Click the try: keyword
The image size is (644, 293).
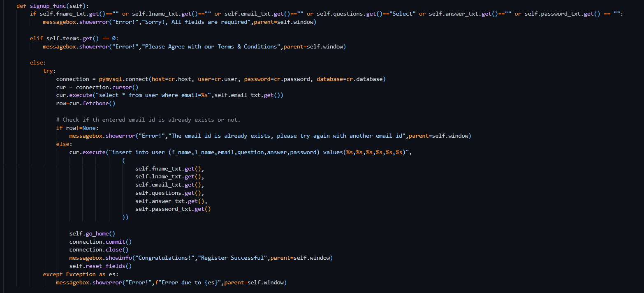[49, 71]
